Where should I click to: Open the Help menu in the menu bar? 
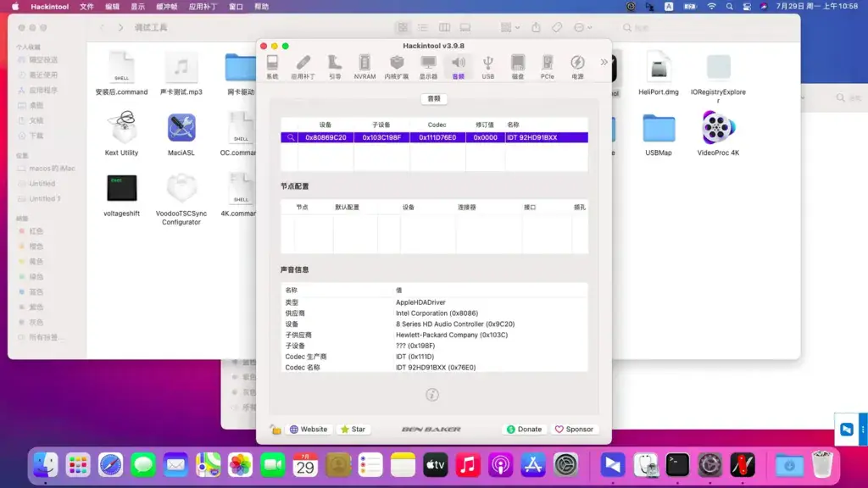261,7
